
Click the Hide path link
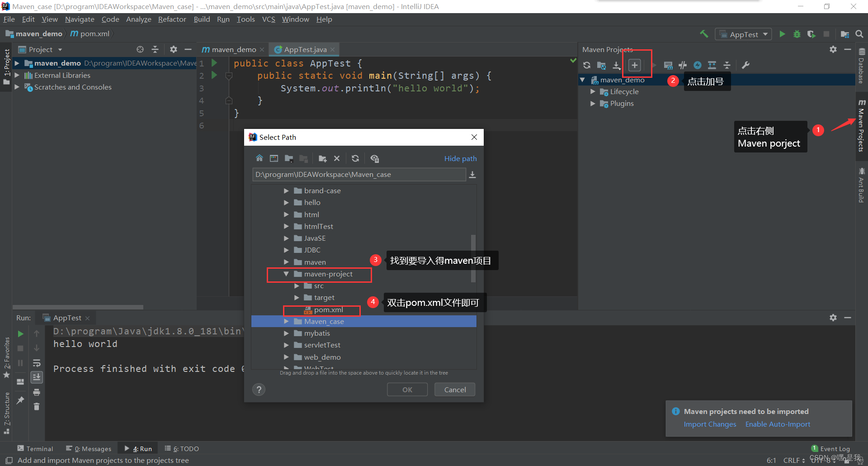460,158
